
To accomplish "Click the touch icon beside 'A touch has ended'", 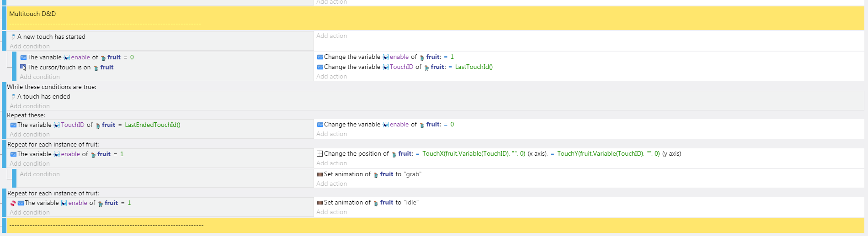I will point(13,97).
